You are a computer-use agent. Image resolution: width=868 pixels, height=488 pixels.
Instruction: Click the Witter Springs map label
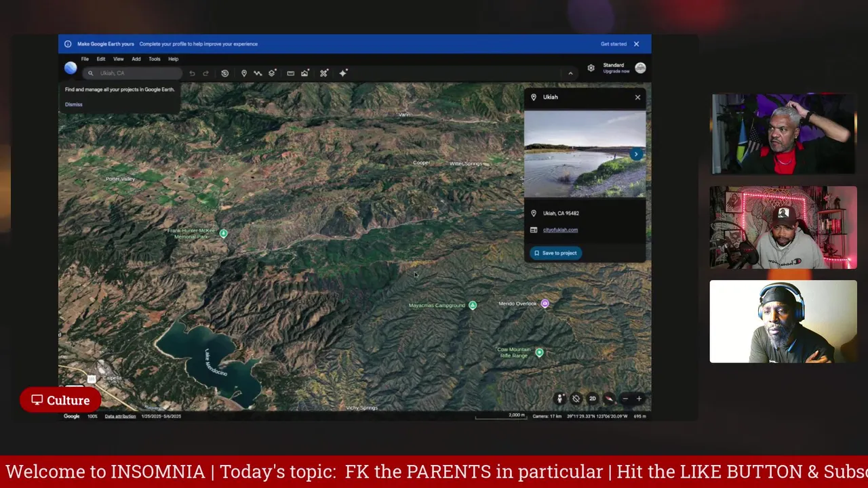[466, 163]
